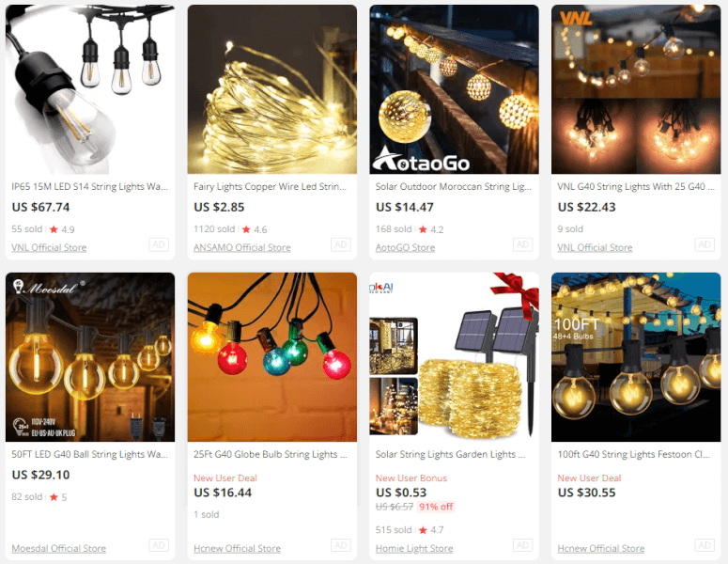Visit the ANSAMO Official Store link
The image size is (728, 564).
pos(242,247)
